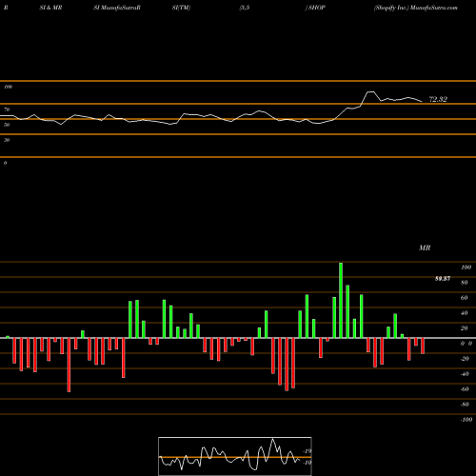Click the Shopify Inc. MunafaSutra.com header text
Screen dimensions: 476x476
pyautogui.click(x=416, y=8)
